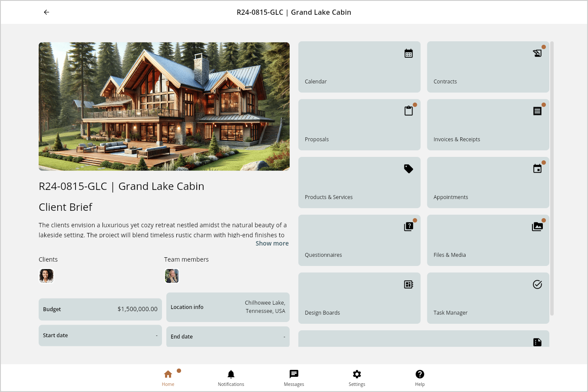The image size is (588, 392).
Task: Click the Design Boards icon
Action: [x=408, y=285]
